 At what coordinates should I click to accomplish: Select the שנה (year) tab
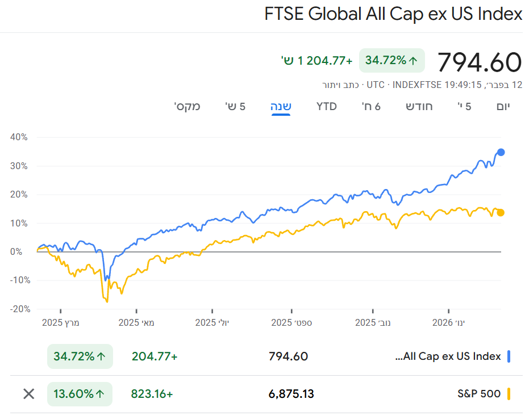(281, 106)
